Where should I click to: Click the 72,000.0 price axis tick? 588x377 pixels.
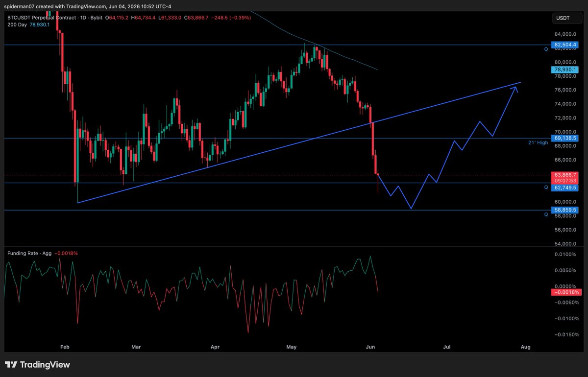565,118
